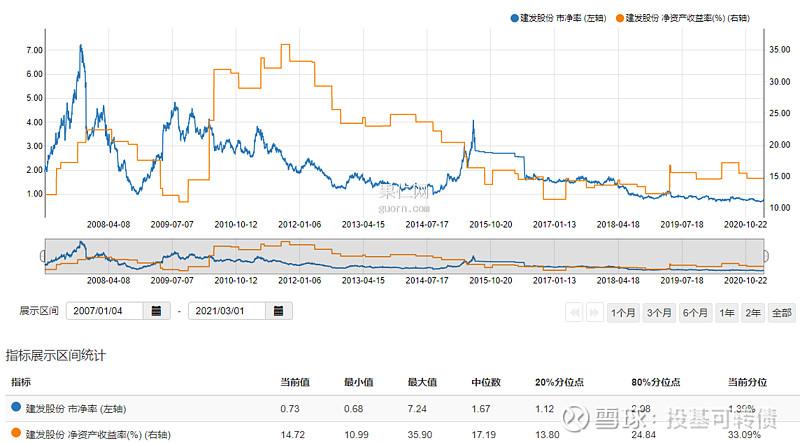Screen dimensions: 800x443
Task: Click the 建发股份 净资产收益率(%) (右轴) row label
Action: click(98, 434)
